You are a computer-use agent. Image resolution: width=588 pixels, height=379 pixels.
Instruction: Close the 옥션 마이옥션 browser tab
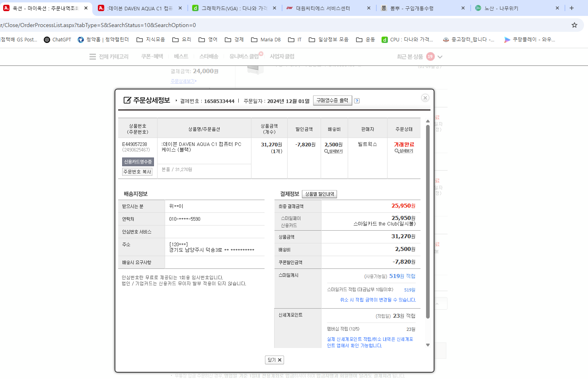(86, 8)
